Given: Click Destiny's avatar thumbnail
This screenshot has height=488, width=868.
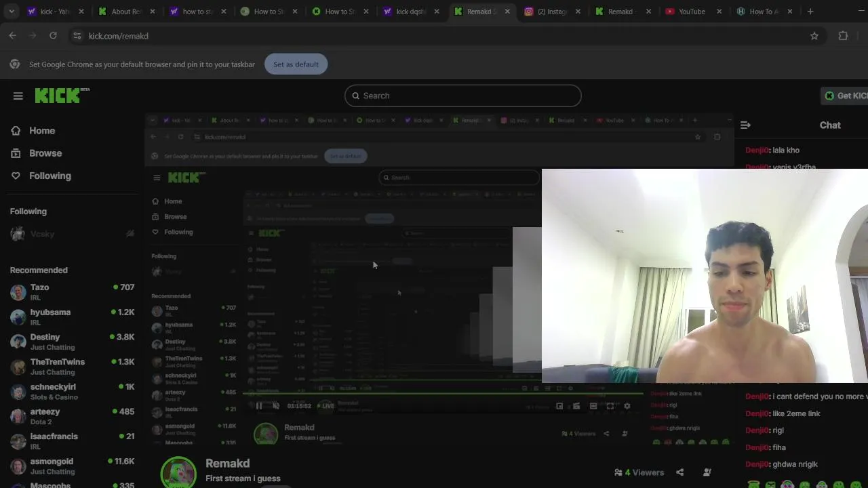Looking at the screenshot, I should tap(18, 342).
